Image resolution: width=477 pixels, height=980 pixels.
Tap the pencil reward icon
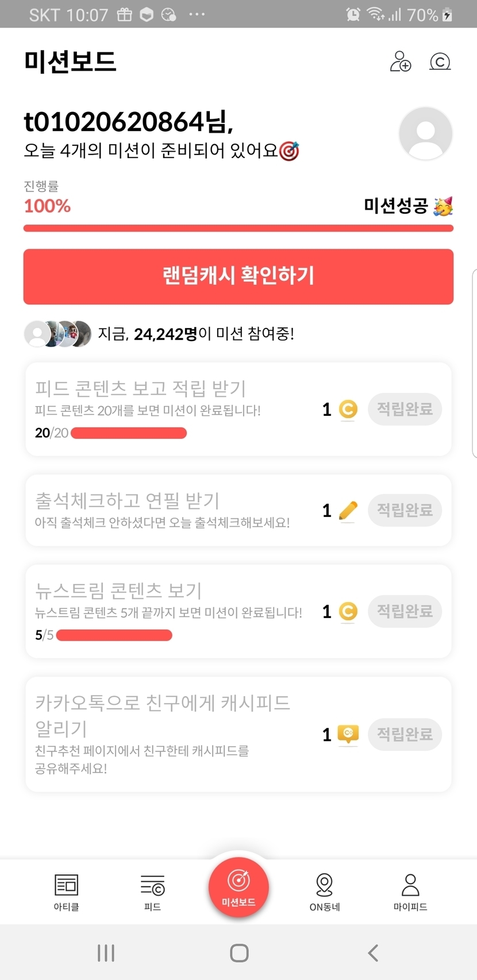point(348,510)
